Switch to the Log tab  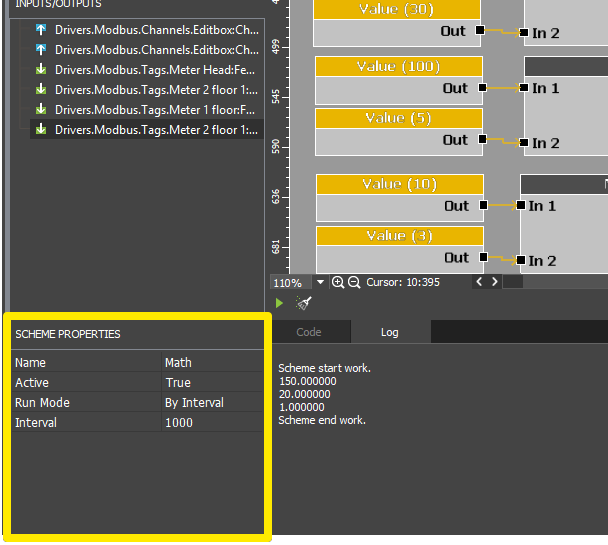coord(390,332)
